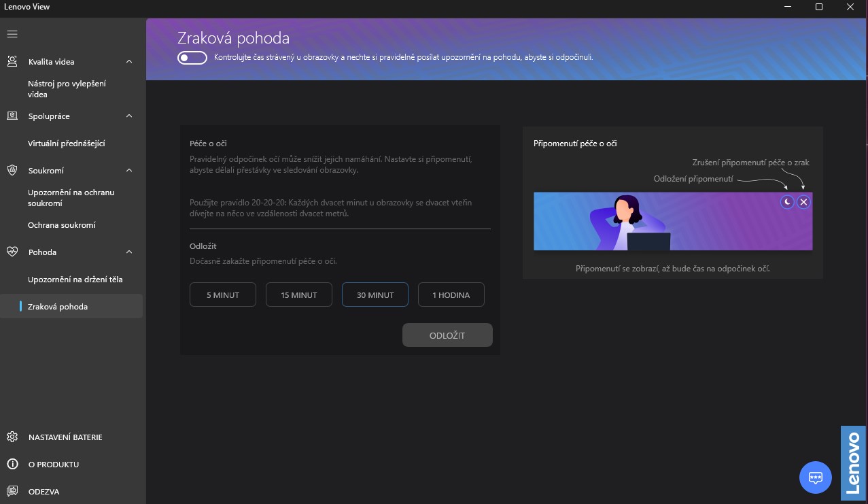Open NASTAVENÍ BATERIE settings

point(65,437)
